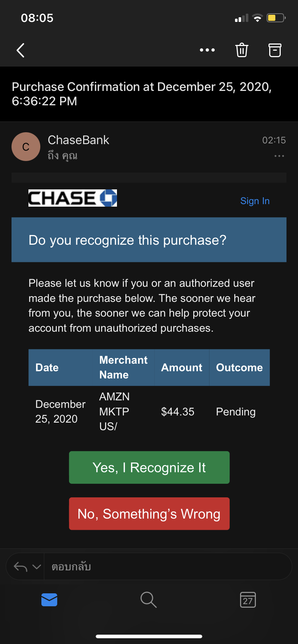Click the reply arrow icon

click(x=21, y=567)
